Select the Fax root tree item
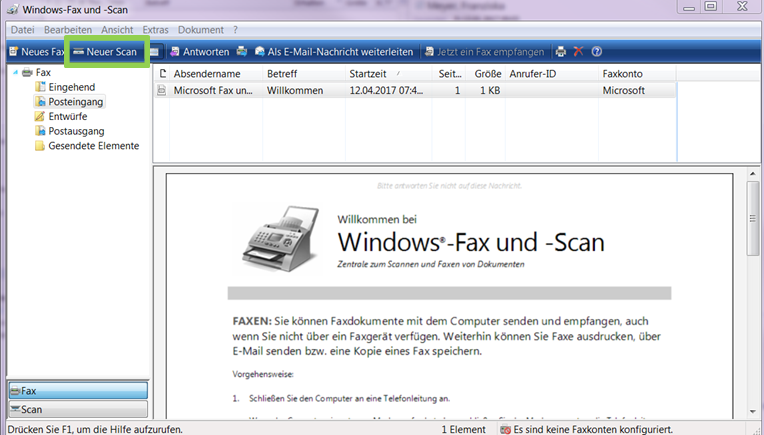Screen dimensions: 764x435 pyautogui.click(x=43, y=73)
